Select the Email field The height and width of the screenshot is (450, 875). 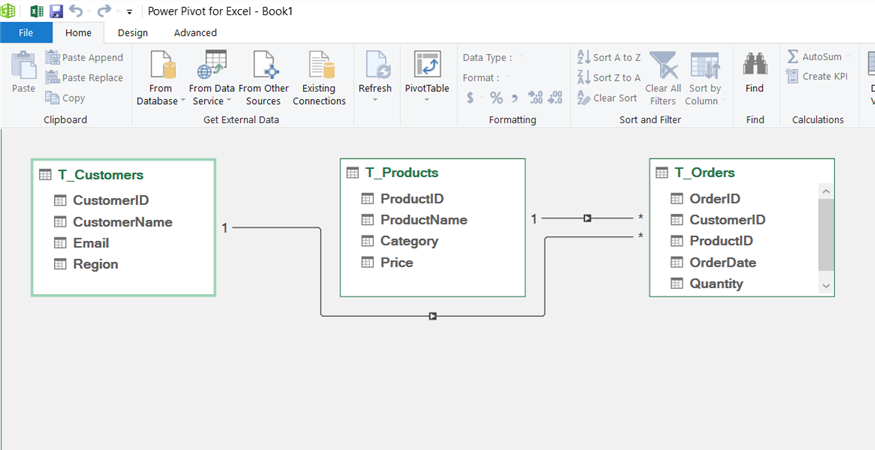pos(91,243)
